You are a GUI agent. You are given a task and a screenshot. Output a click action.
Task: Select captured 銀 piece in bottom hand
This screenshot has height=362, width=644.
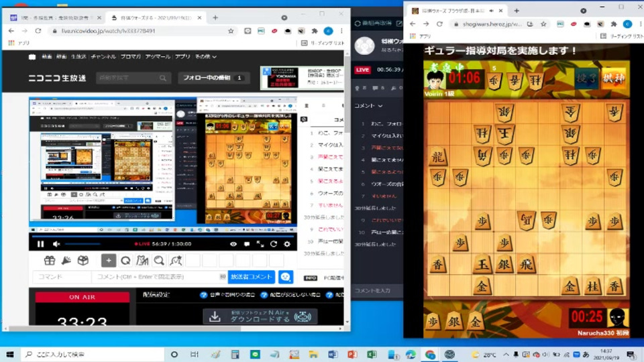click(454, 322)
